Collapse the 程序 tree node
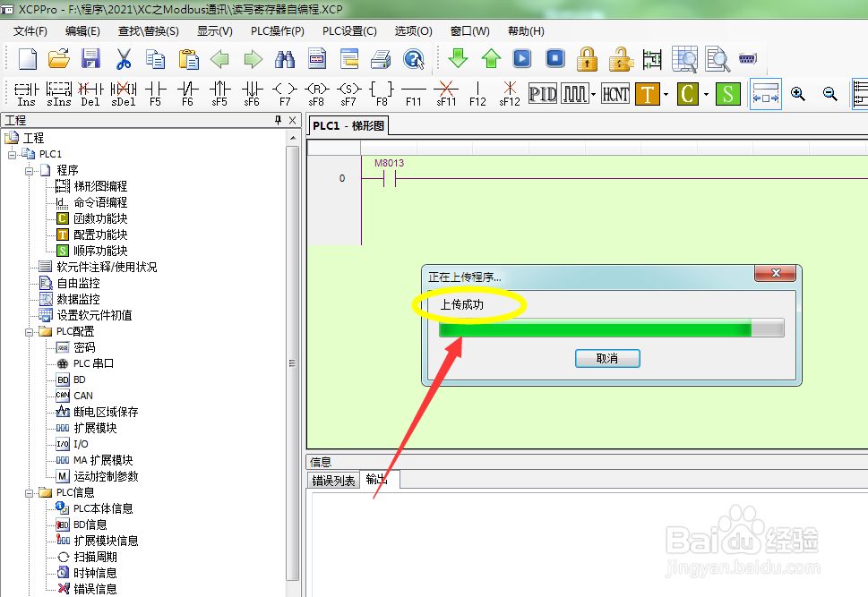 click(x=29, y=171)
